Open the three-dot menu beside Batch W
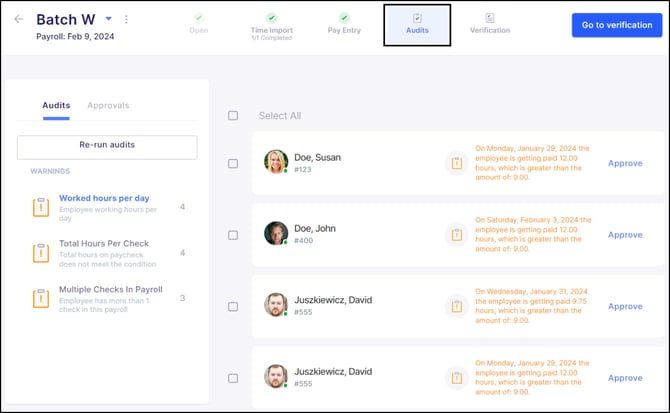 (126, 19)
